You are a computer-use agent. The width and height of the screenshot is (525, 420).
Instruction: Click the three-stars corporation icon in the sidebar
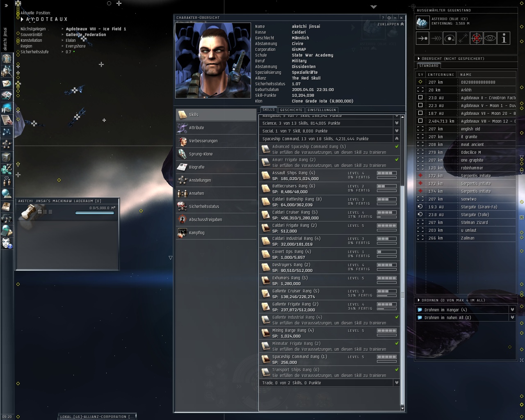pos(7,144)
